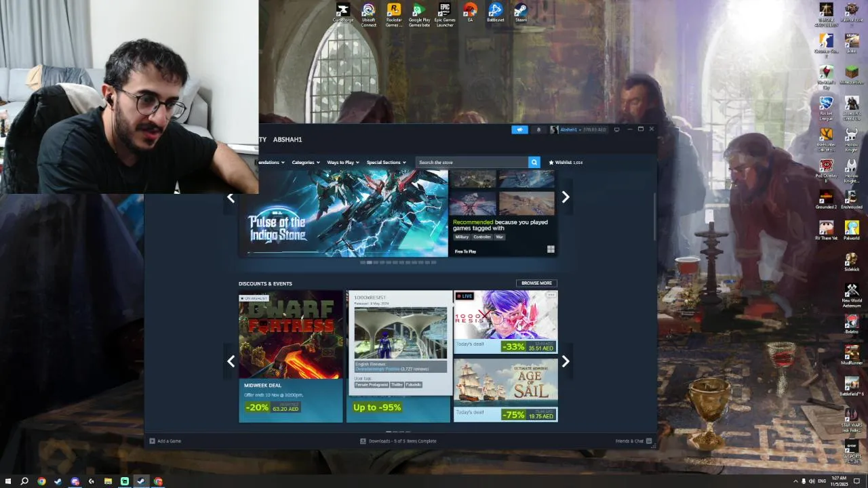This screenshot has width=868, height=488.
Task: Open the RV There Yet desktop shortcut
Action: pos(826,230)
